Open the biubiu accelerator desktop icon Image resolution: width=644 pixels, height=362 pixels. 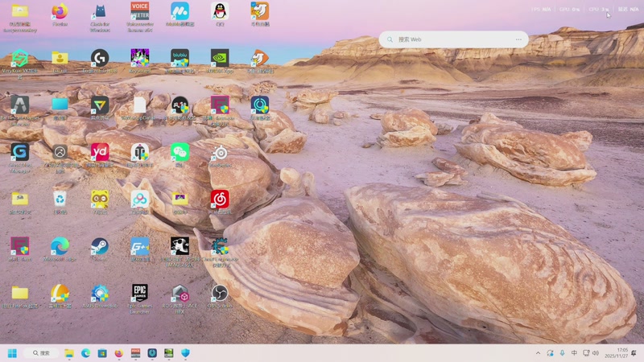(180, 61)
